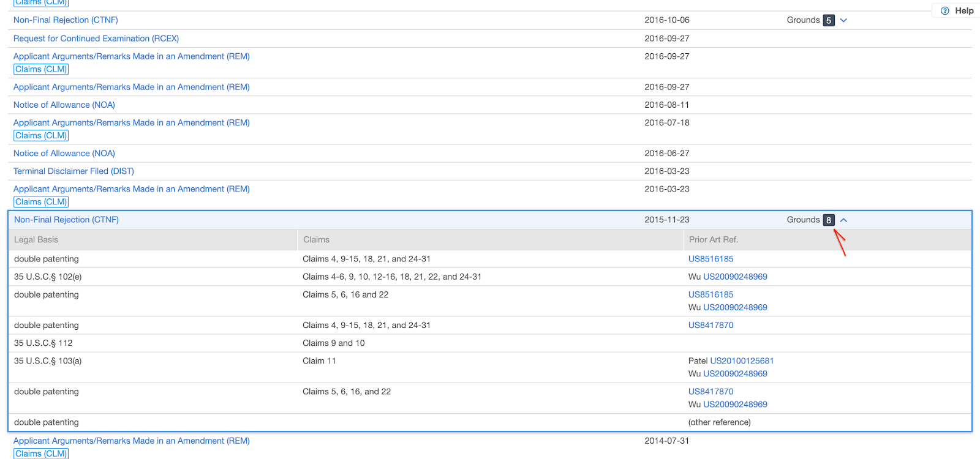Select the date 2016-10-06

(667, 20)
